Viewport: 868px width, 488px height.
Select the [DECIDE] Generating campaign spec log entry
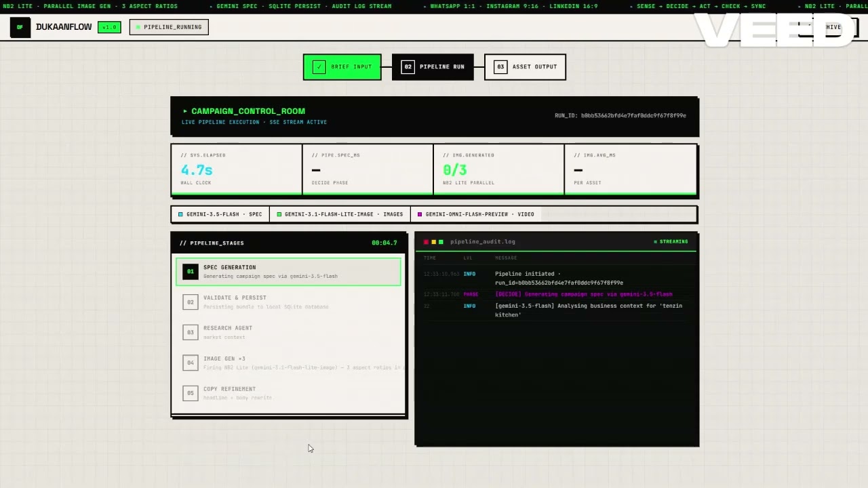coord(584,294)
